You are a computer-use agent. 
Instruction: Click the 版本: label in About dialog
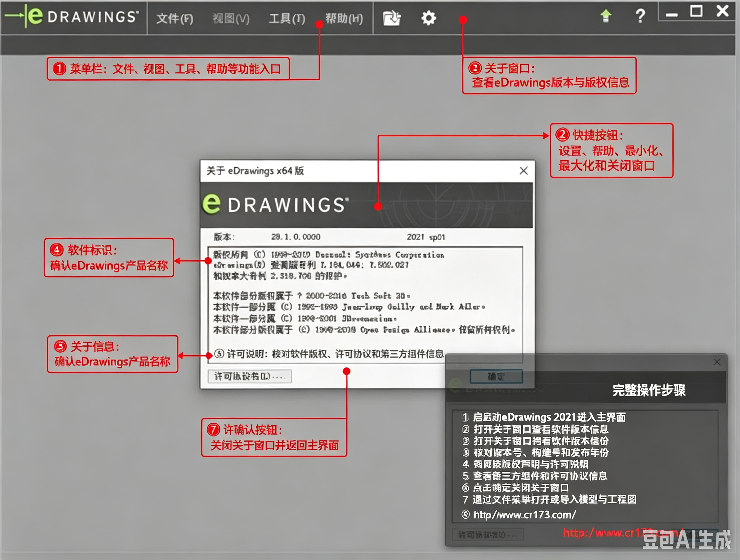pyautogui.click(x=224, y=237)
